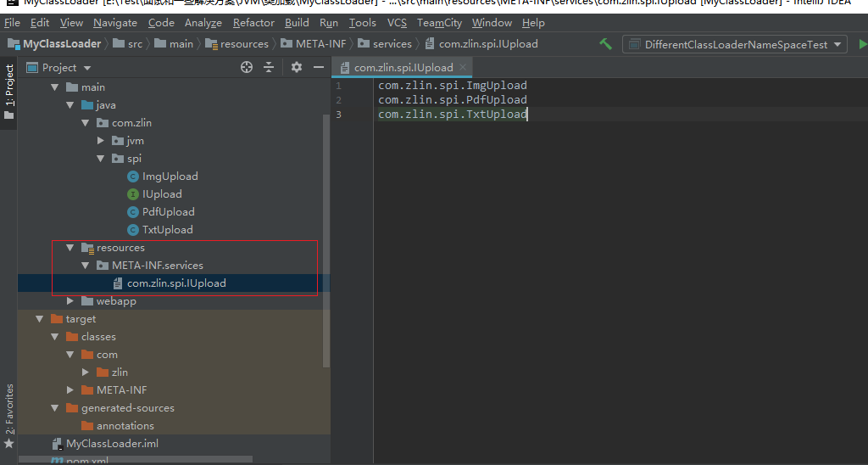Click META-INF breadcrumb in navigation bar
Image resolution: width=868 pixels, height=465 pixels.
coord(314,44)
